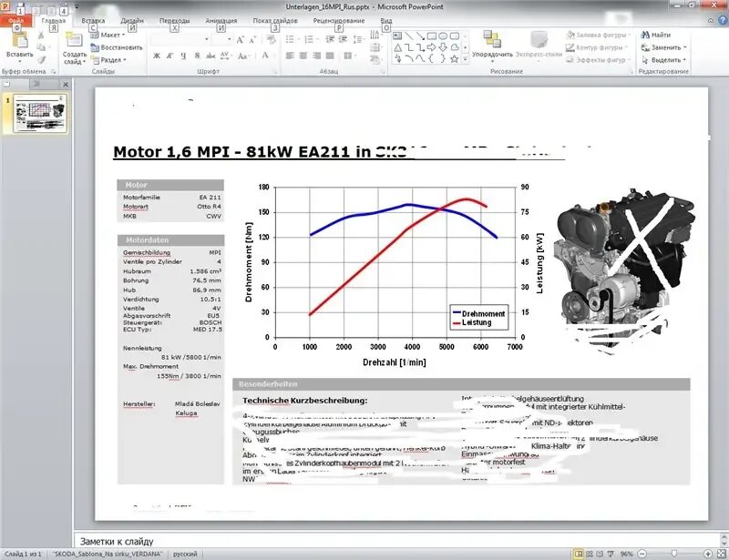Select the arrow line shape

[x=420, y=36]
